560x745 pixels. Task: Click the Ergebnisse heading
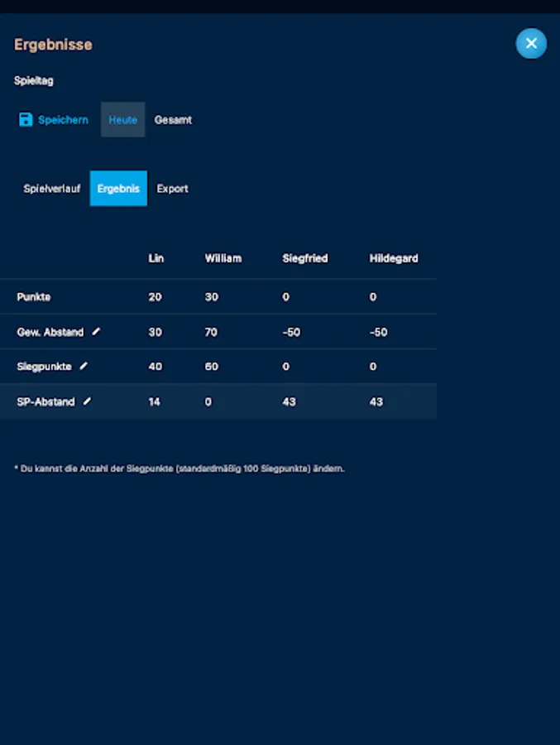(53, 45)
